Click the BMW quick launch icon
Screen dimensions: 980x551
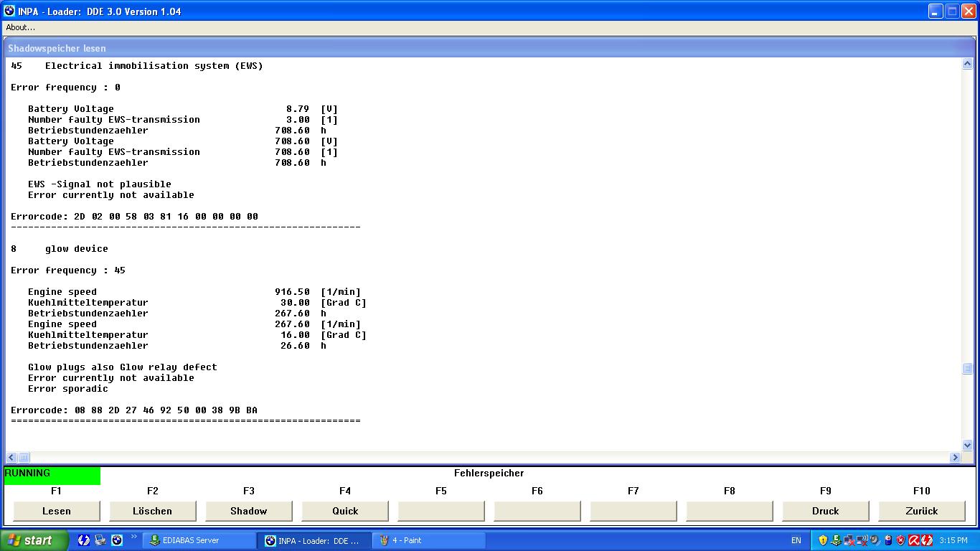click(117, 540)
